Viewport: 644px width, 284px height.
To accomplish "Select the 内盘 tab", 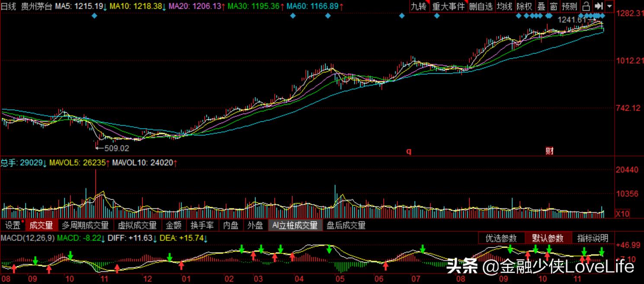I will click(x=231, y=225).
